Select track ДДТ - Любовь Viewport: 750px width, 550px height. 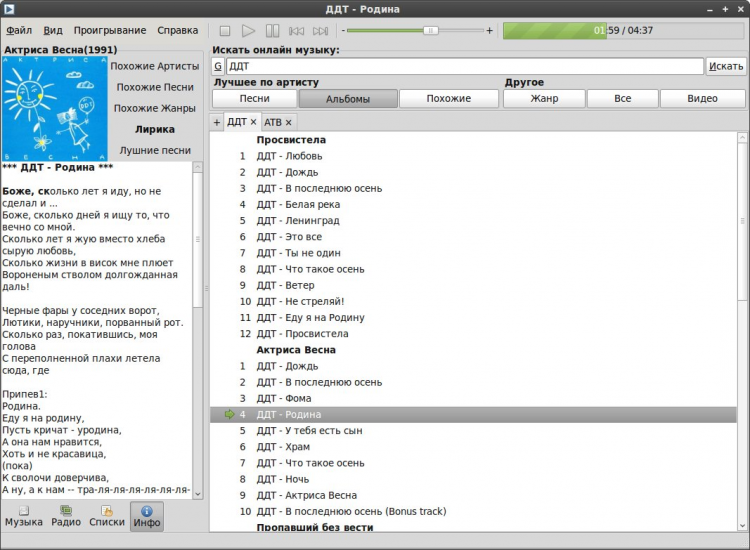tap(473, 156)
